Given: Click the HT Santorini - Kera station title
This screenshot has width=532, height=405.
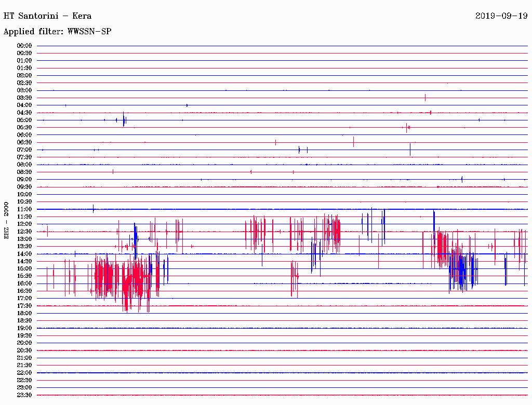Looking at the screenshot, I should (x=47, y=16).
